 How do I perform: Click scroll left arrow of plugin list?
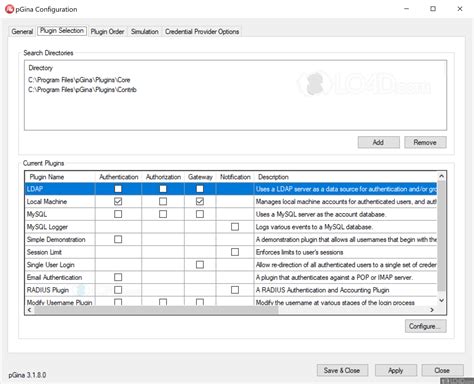pos(30,310)
